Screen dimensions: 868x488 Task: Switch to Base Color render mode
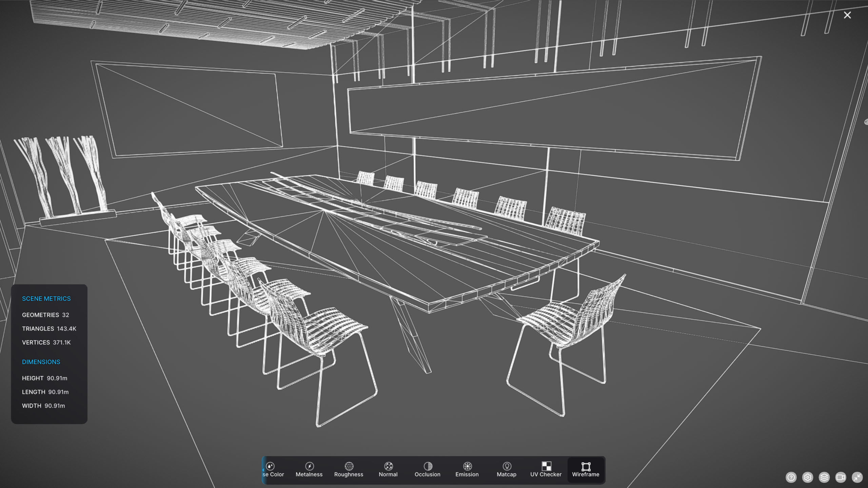pos(274,470)
